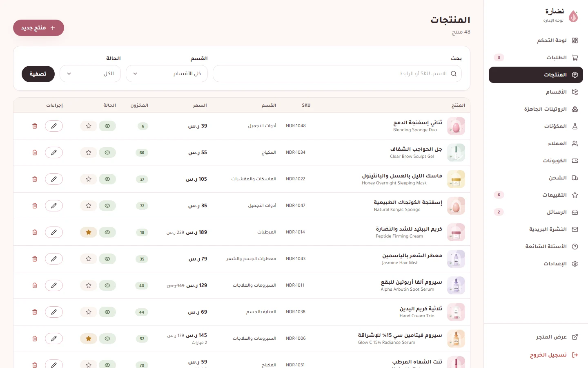This screenshot has height=368, width=588.
Task: Click the منتج جديد new product button
Action: 38,28
